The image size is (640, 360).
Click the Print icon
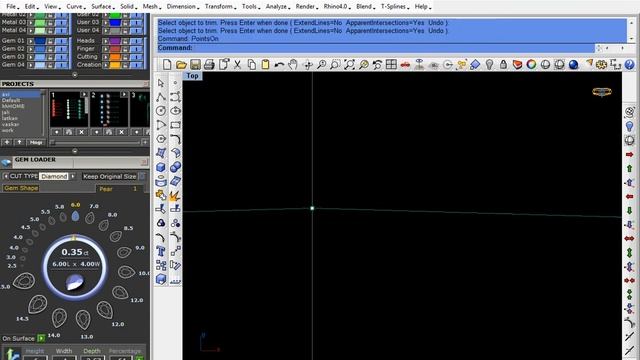point(209,64)
